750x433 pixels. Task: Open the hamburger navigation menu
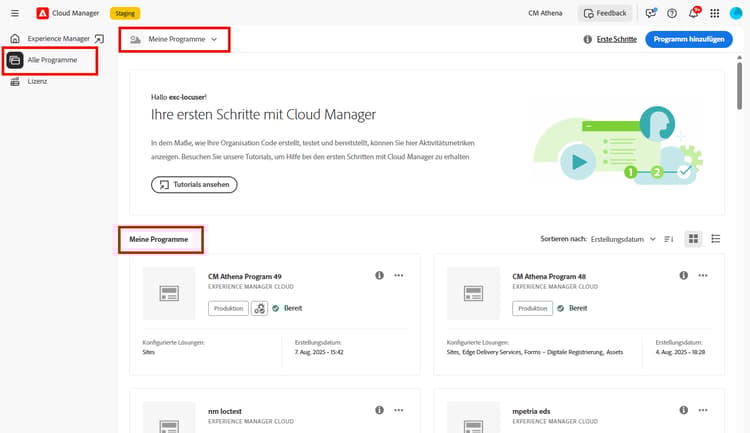tap(15, 13)
